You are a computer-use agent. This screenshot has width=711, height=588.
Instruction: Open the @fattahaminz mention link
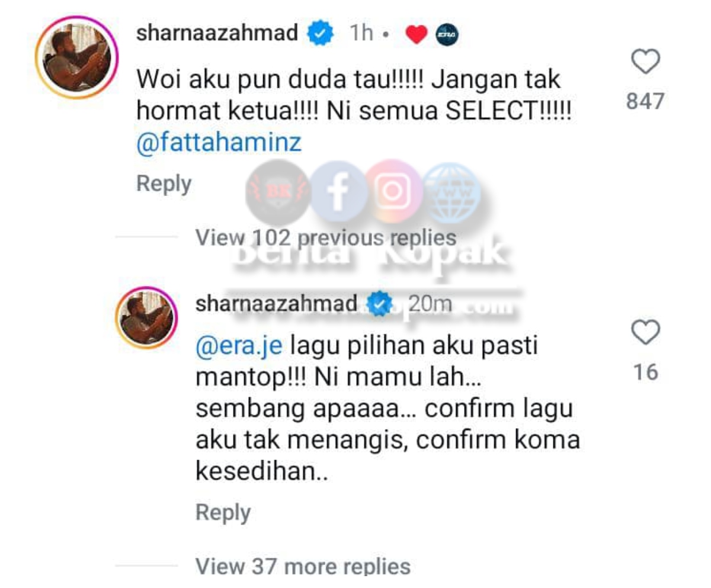coord(219,144)
